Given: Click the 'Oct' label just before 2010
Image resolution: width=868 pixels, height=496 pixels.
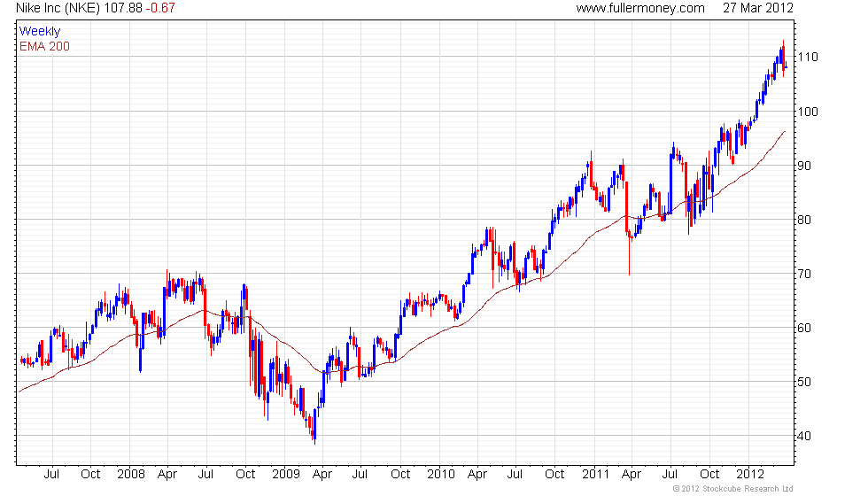Looking at the screenshot, I should pos(400,474).
